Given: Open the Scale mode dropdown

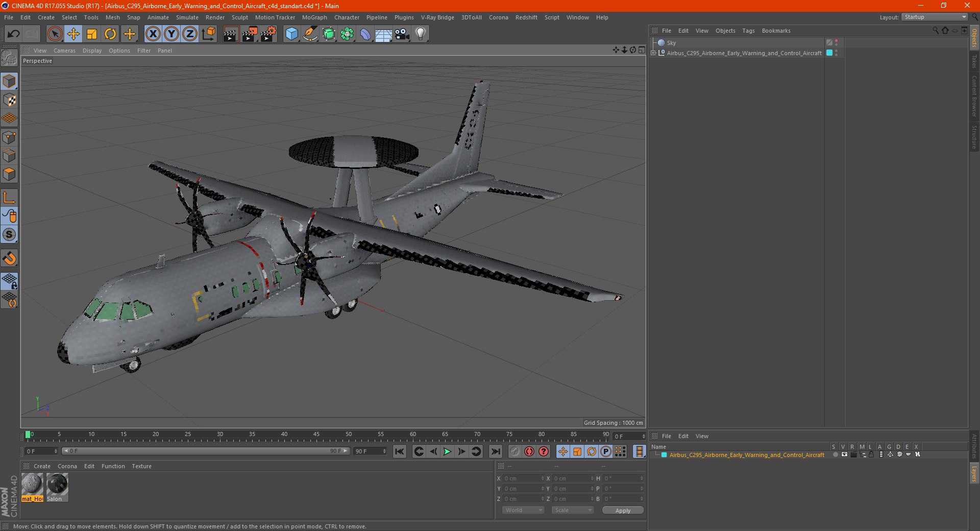Looking at the screenshot, I should point(573,510).
